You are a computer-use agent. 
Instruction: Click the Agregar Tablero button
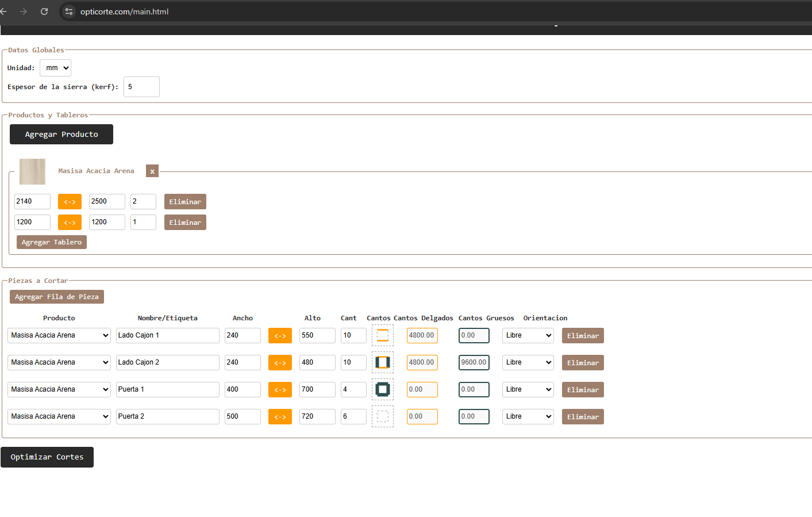52,242
